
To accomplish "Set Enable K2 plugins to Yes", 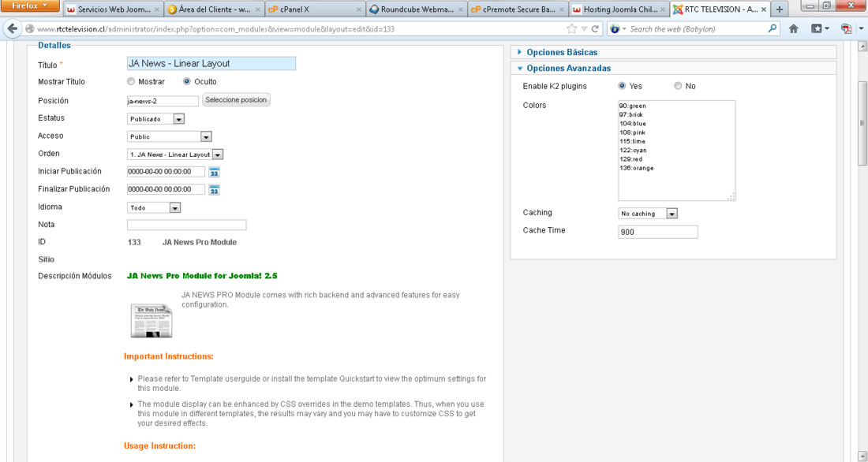I will tap(622, 86).
